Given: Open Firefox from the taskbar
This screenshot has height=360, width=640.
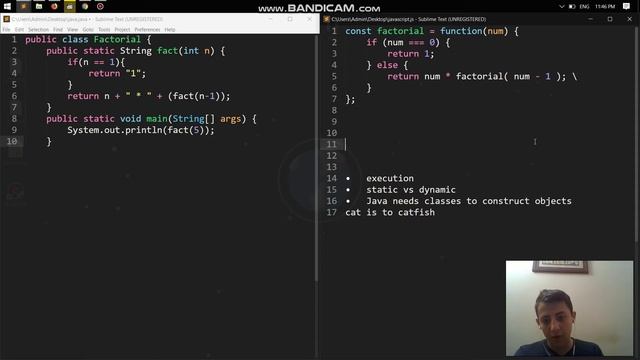Looking at the screenshot, I should (x=54, y=6).
